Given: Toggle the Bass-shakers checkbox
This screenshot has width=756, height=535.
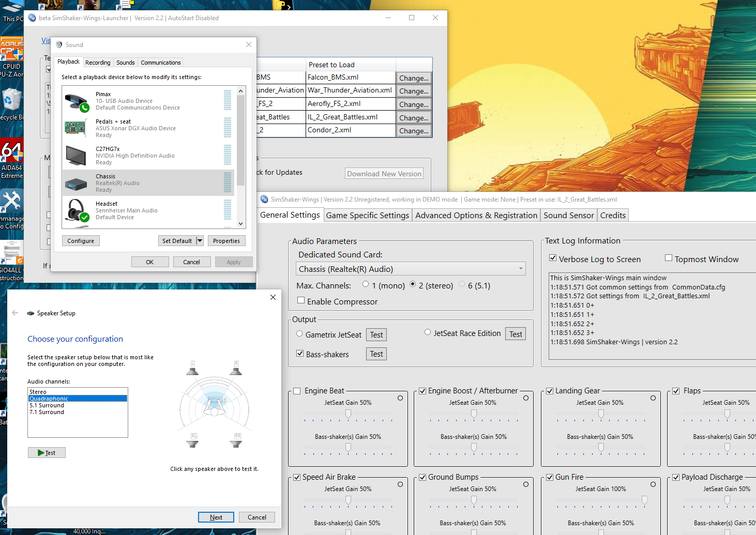Looking at the screenshot, I should tap(300, 353).
